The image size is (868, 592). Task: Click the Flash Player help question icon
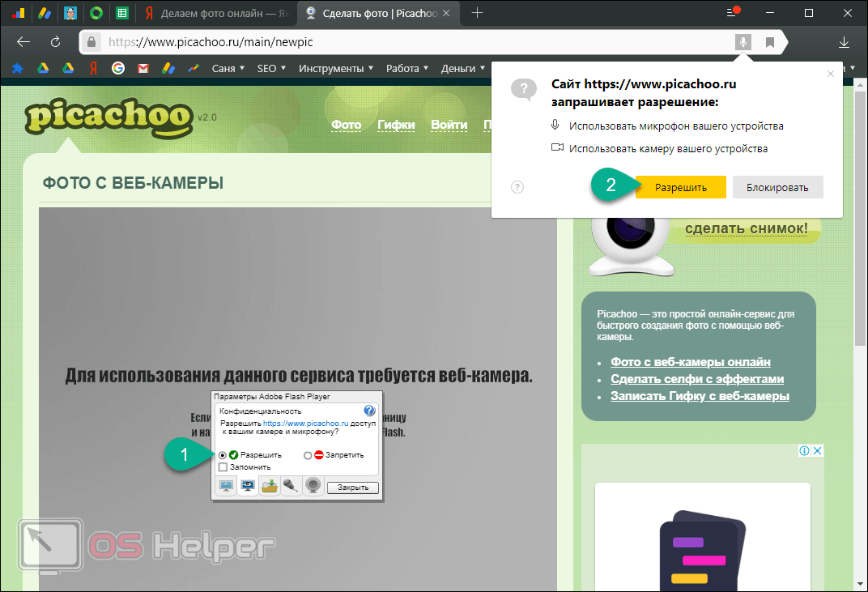click(369, 411)
